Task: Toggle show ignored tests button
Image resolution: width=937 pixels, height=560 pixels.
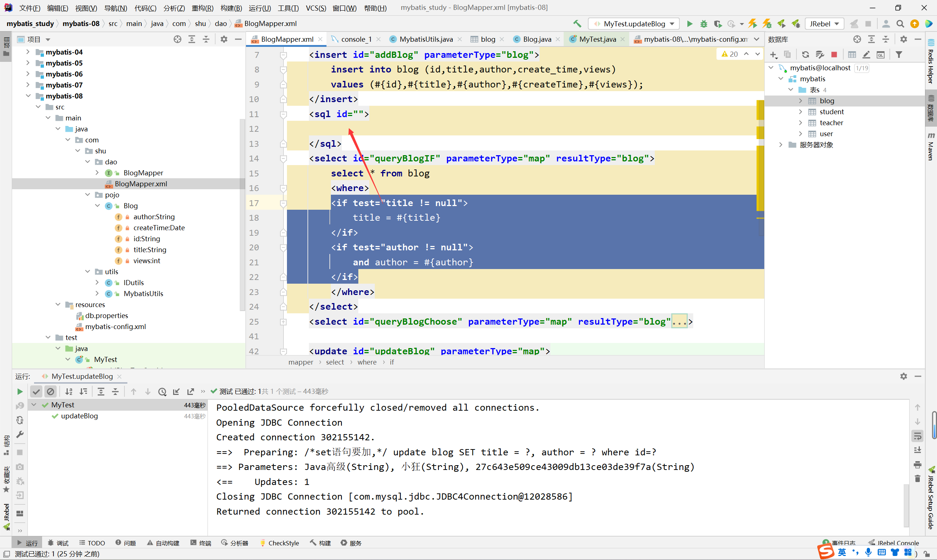Action: (x=51, y=392)
